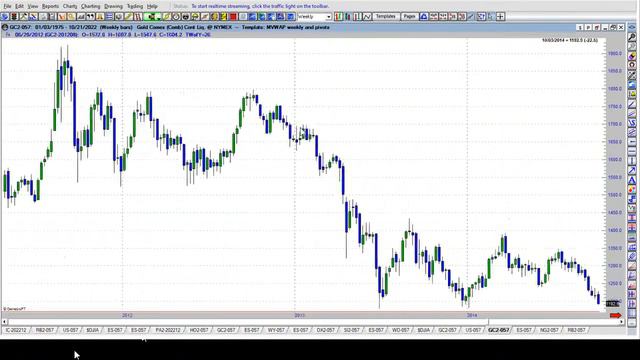Click the green highlighted toolbar icon
640x360 pixels.
click(151, 17)
